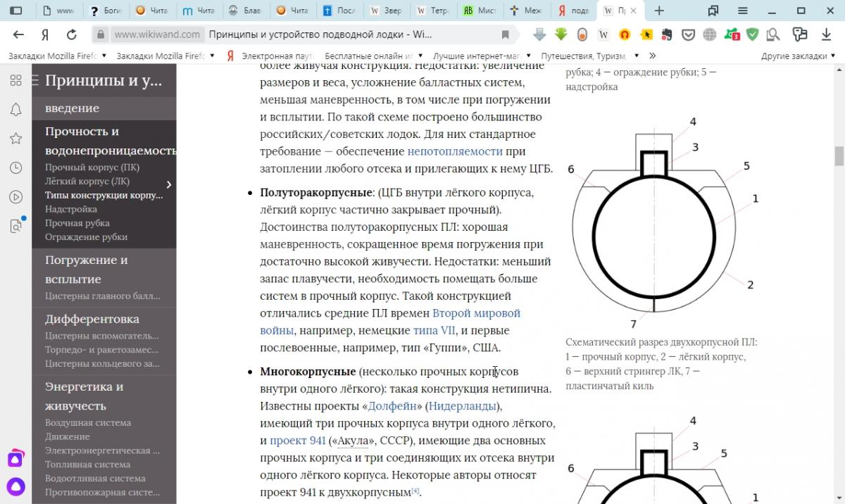Click the page vertical scrollbar thumb

tap(839, 156)
